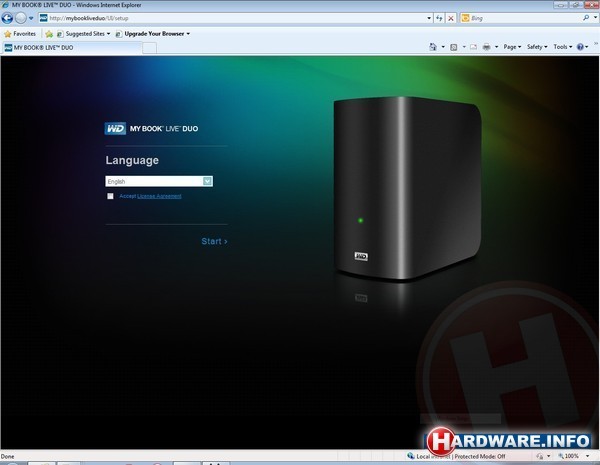Image resolution: width=600 pixels, height=465 pixels.
Task: Open the Tools menu
Action: (562, 47)
